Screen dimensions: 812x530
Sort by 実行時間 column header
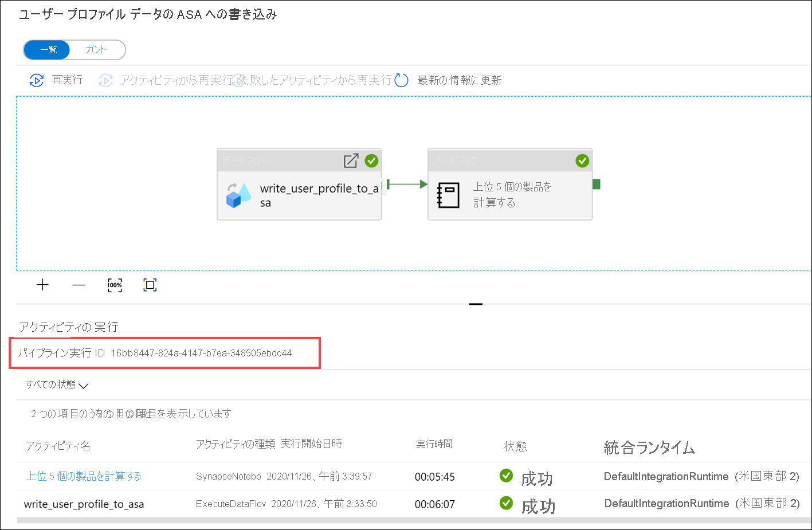(434, 444)
